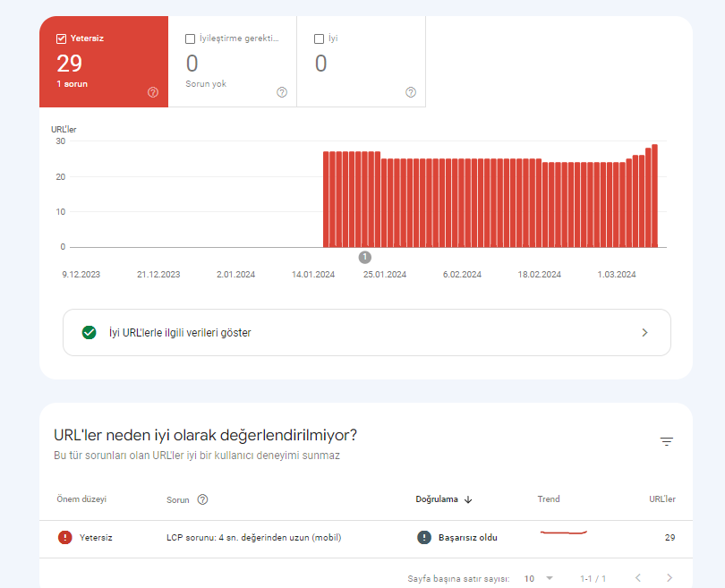
Task: Uncheck the Yetersiz checkbox
Action: [61, 38]
